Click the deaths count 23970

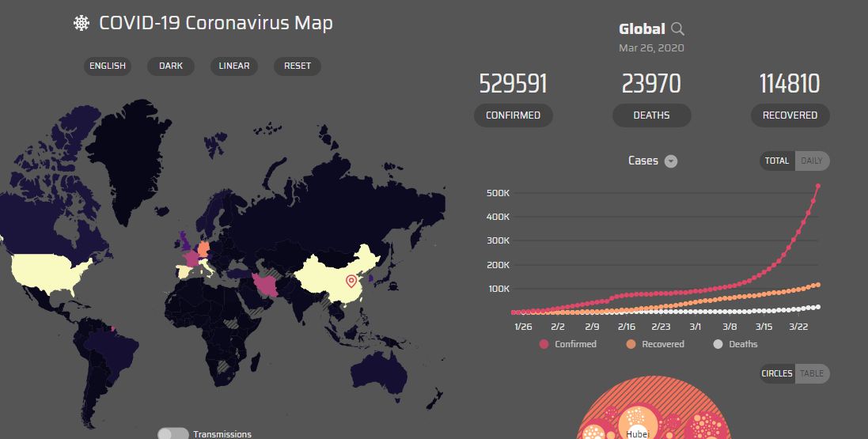(x=651, y=84)
